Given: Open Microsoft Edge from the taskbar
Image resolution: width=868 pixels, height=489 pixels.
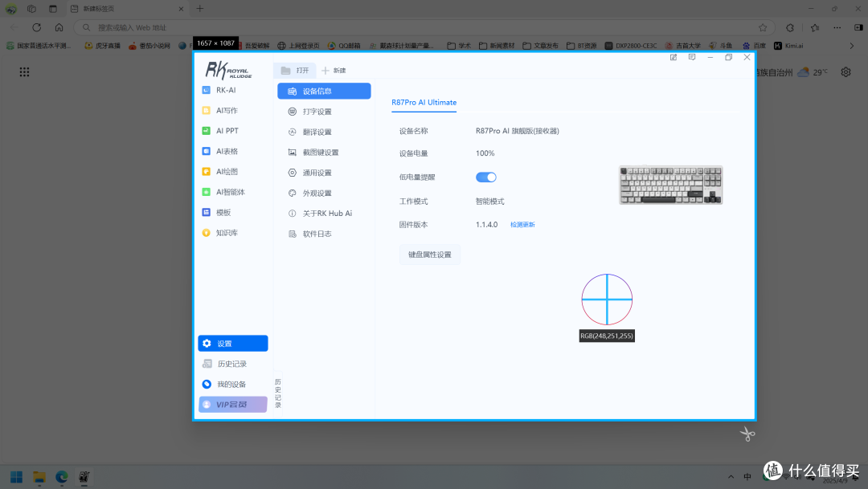Looking at the screenshot, I should coord(61,477).
